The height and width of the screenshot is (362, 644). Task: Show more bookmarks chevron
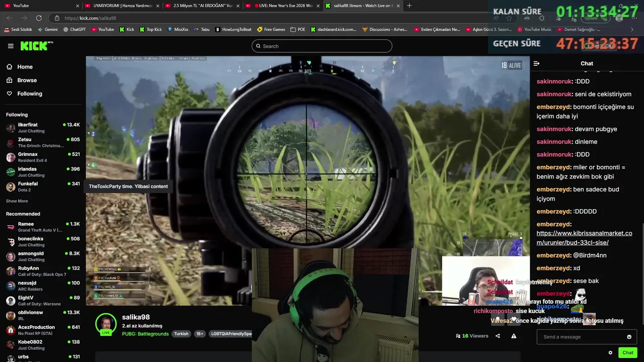(632, 30)
